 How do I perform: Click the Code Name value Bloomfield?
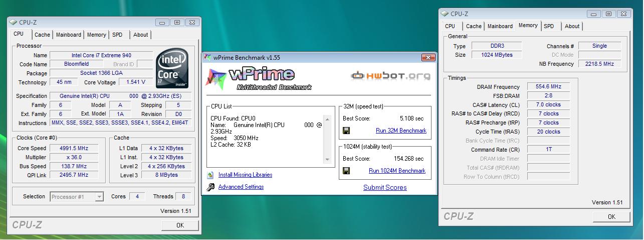click(77, 64)
